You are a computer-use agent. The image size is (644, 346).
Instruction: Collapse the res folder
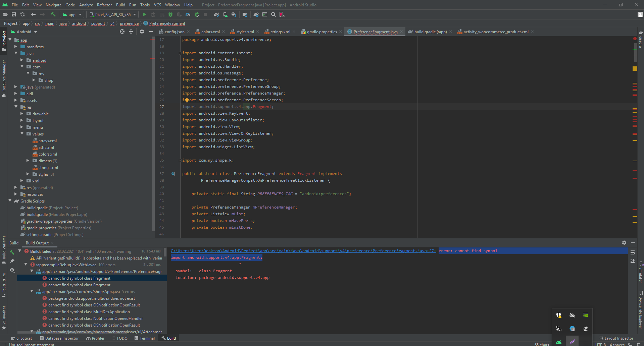(x=16, y=107)
